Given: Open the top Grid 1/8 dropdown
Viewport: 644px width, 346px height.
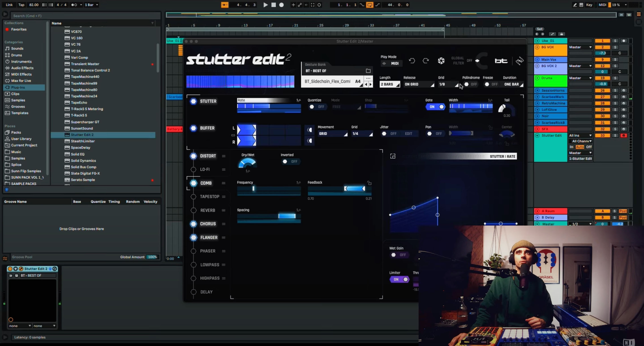Looking at the screenshot, I should tap(449, 84).
